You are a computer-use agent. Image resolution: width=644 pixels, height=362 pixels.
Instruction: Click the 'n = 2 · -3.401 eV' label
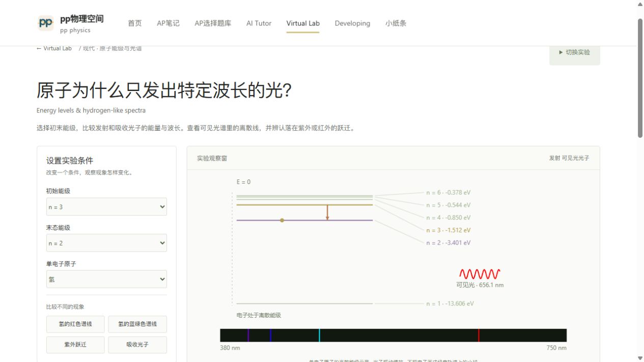tap(449, 243)
